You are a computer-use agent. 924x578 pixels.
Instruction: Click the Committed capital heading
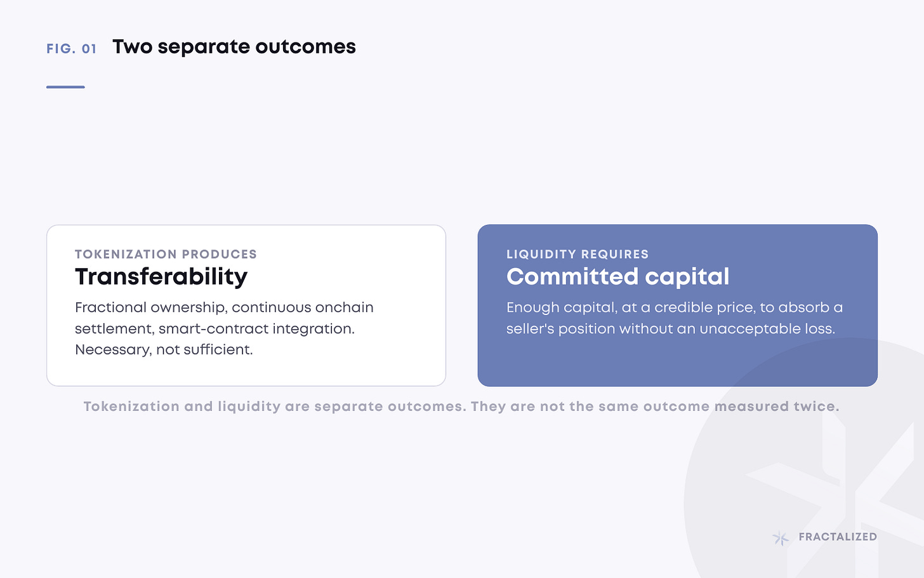[618, 277]
